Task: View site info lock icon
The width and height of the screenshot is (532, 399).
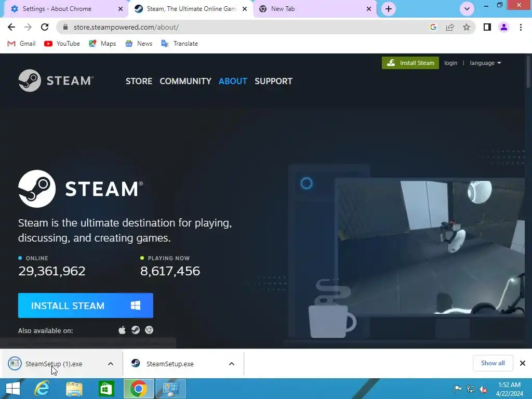Action: coord(65,27)
